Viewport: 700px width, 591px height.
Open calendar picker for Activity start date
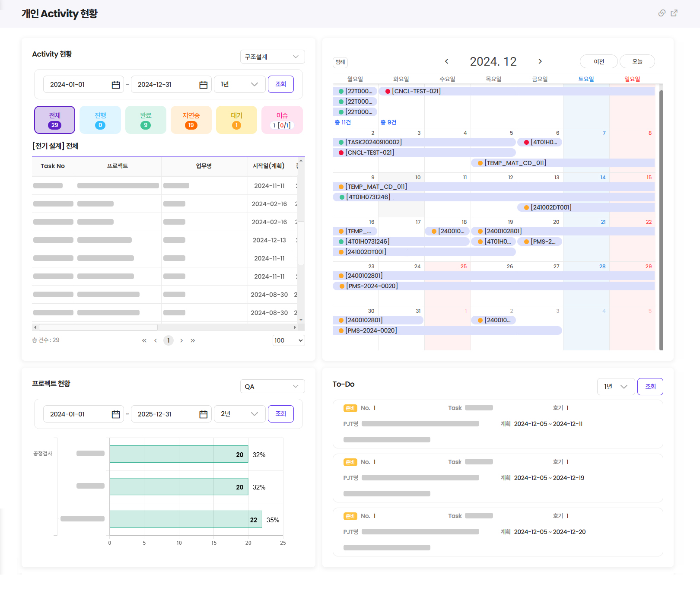[x=115, y=85]
